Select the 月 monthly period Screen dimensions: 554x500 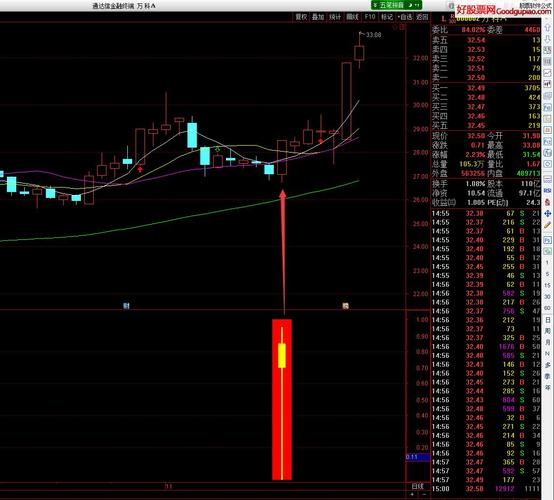pyautogui.click(x=548, y=342)
